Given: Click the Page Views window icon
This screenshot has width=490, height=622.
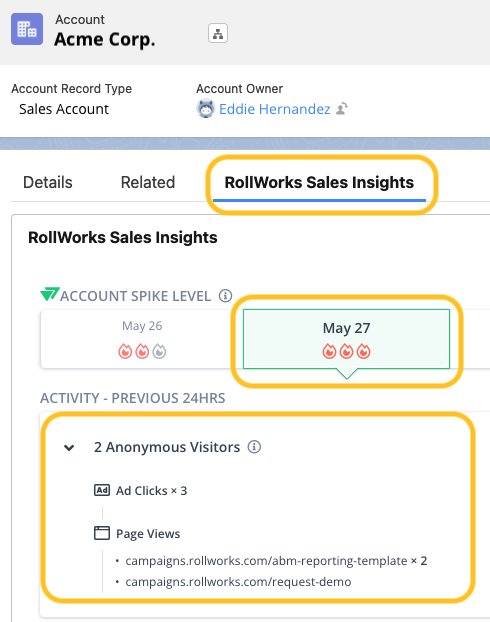Looking at the screenshot, I should pos(102,533).
